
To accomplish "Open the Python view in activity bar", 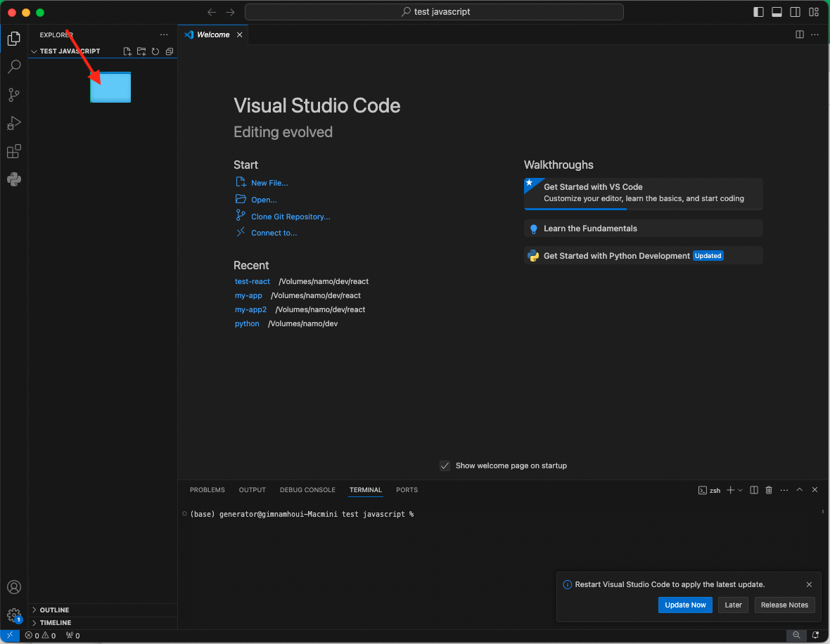I will click(x=14, y=179).
